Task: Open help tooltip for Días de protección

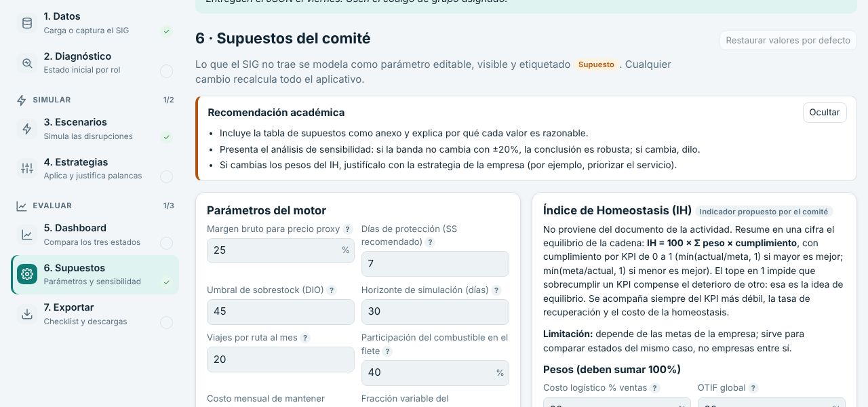Action: coord(430,242)
